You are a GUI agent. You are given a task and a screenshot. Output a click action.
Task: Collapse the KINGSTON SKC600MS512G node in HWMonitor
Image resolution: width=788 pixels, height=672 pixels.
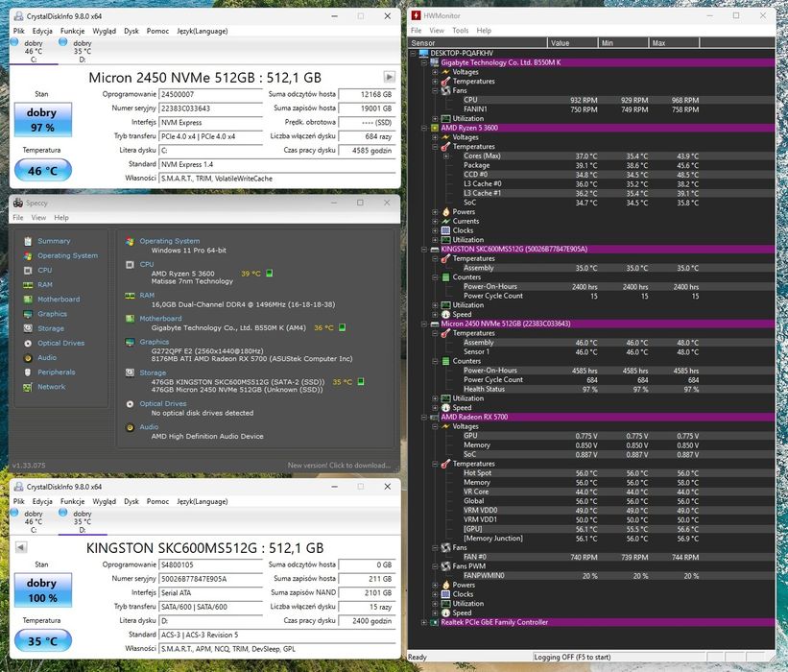[x=424, y=250]
